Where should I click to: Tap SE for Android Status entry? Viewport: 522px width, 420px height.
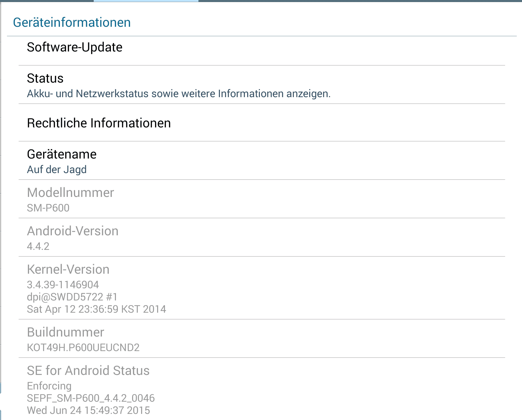point(262,389)
